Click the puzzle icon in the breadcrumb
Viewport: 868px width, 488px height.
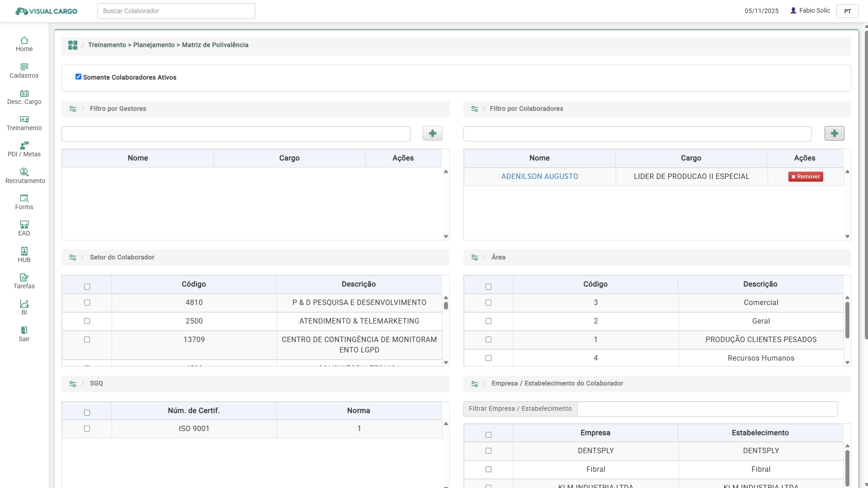(x=73, y=45)
